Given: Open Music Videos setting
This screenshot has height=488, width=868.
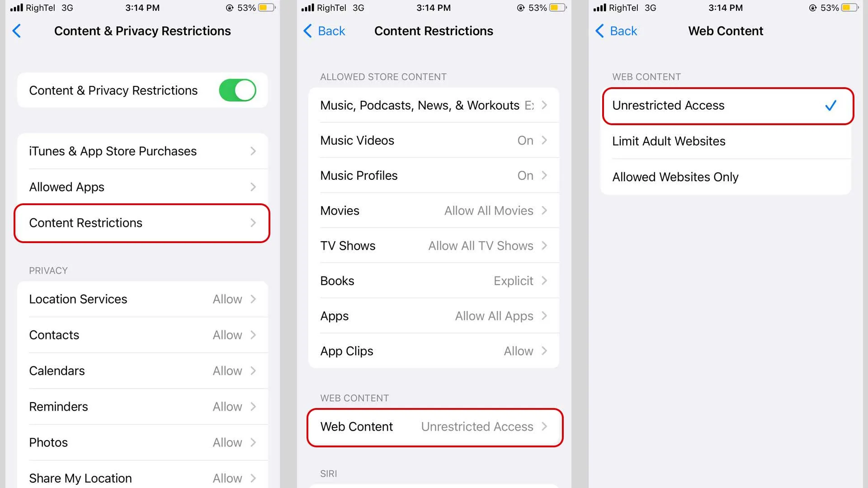Looking at the screenshot, I should (434, 141).
